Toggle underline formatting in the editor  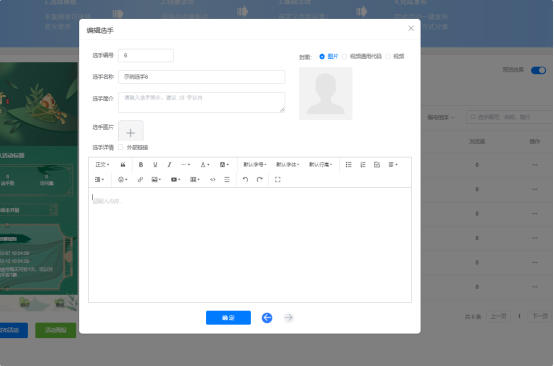155,165
